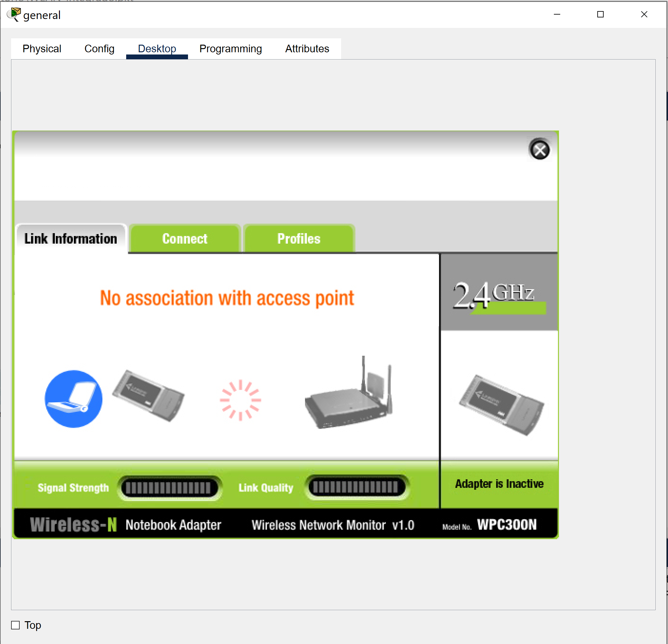Open the Programming tab
The width and height of the screenshot is (668, 644).
pos(230,49)
